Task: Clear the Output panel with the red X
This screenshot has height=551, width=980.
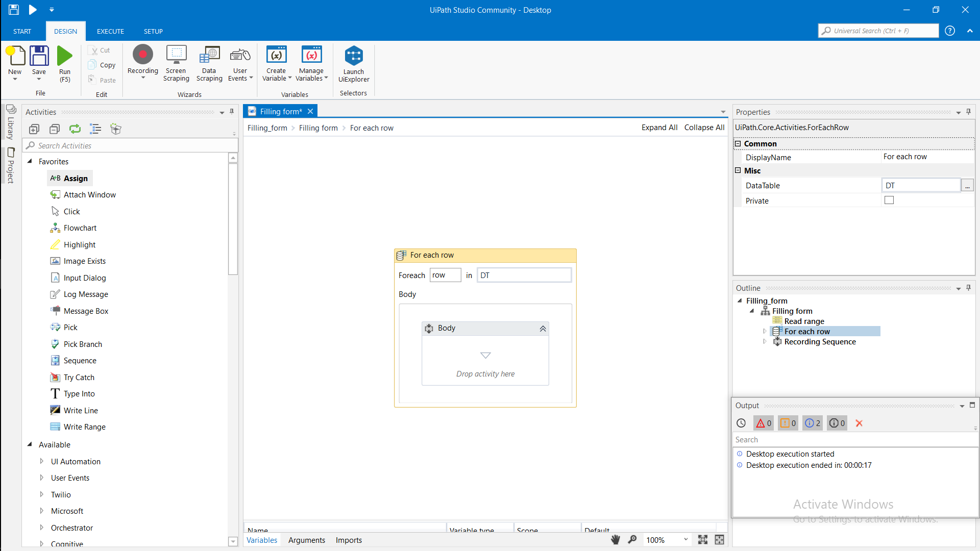Action: [859, 423]
